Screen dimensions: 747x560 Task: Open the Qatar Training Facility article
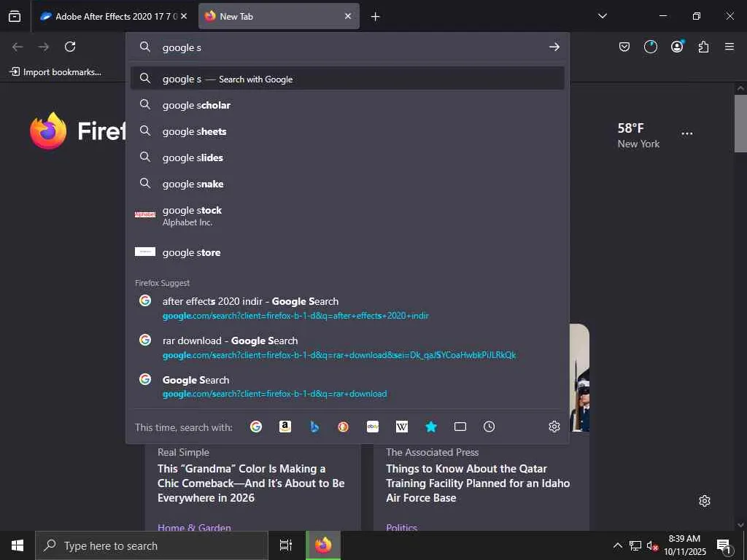click(478, 483)
